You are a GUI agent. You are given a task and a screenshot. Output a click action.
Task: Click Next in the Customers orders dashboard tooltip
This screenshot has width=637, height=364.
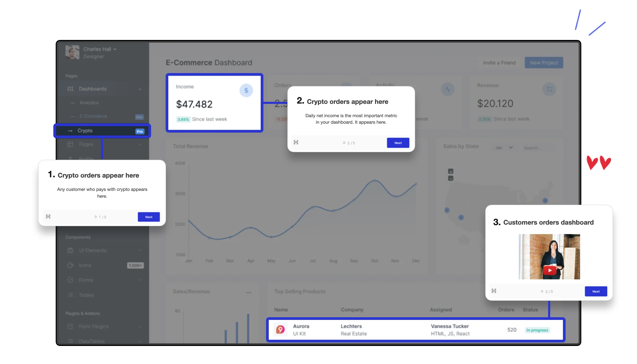click(596, 291)
